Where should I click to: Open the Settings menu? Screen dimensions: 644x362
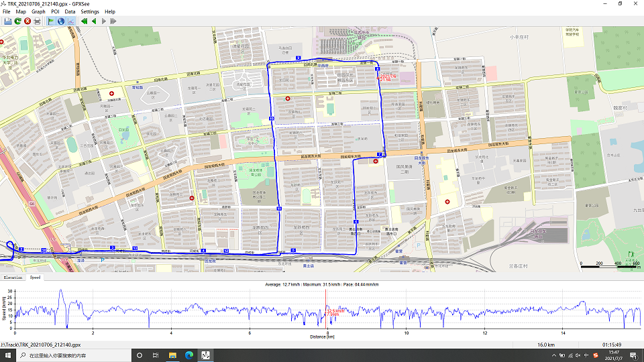(x=89, y=11)
